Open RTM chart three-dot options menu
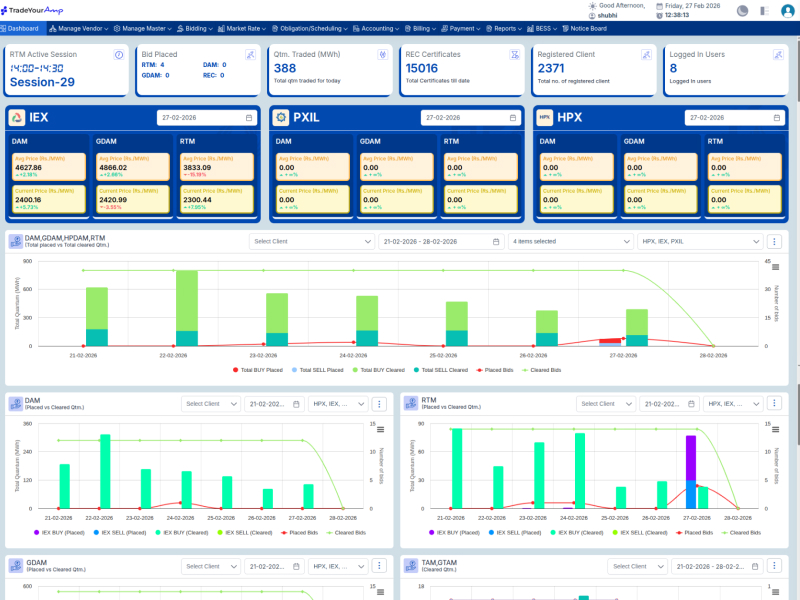 tap(774, 404)
